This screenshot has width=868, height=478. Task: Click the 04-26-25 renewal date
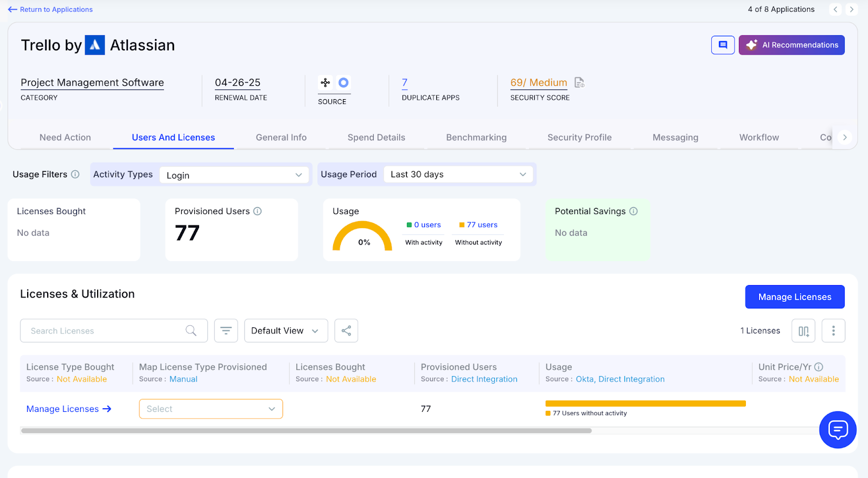238,83
